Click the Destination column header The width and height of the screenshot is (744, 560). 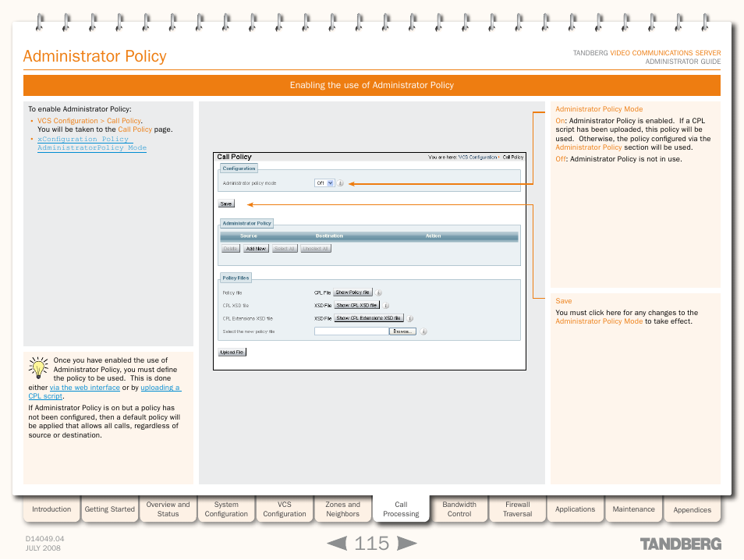tap(329, 236)
